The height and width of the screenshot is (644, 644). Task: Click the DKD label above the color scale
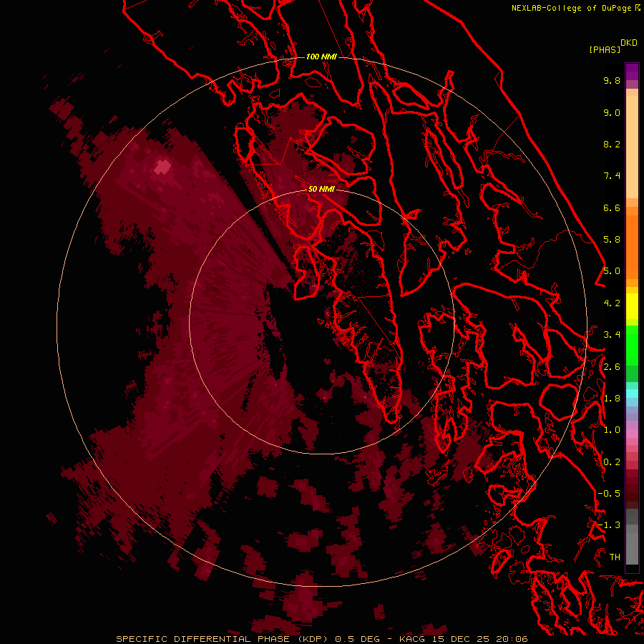(x=629, y=43)
